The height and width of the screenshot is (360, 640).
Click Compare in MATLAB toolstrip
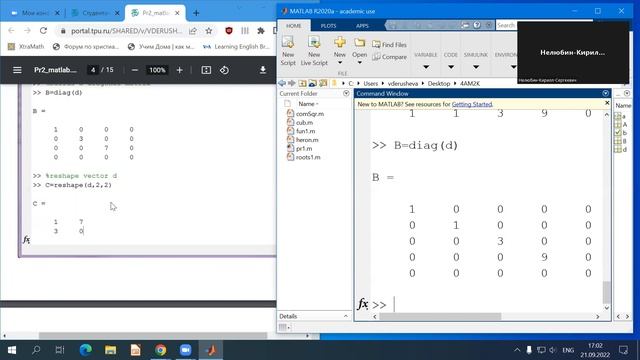point(389,57)
